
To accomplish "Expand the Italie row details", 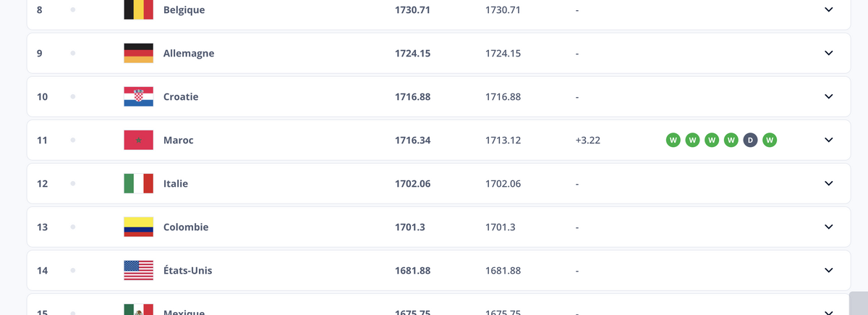I will [829, 183].
